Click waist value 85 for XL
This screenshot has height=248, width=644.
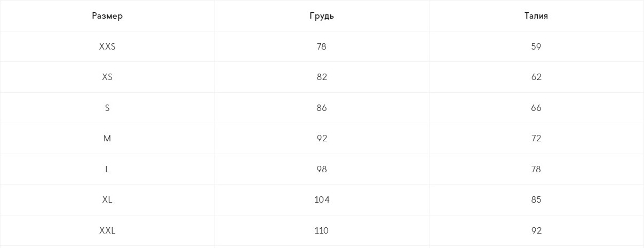pos(536,200)
